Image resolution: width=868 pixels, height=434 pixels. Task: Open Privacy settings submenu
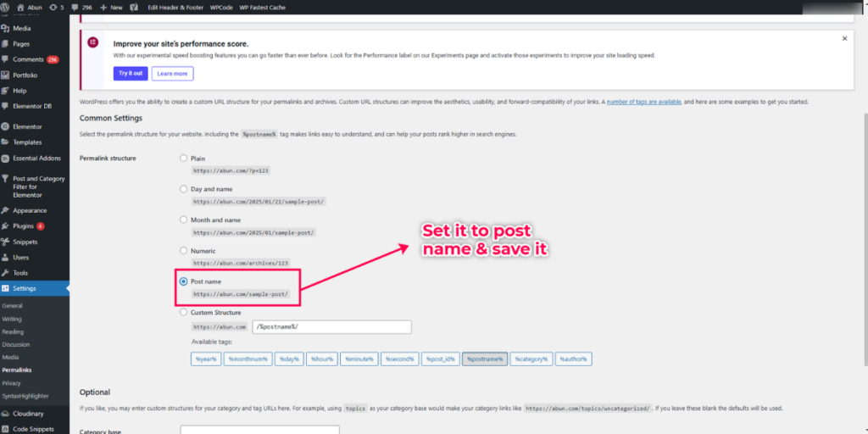tap(11, 383)
